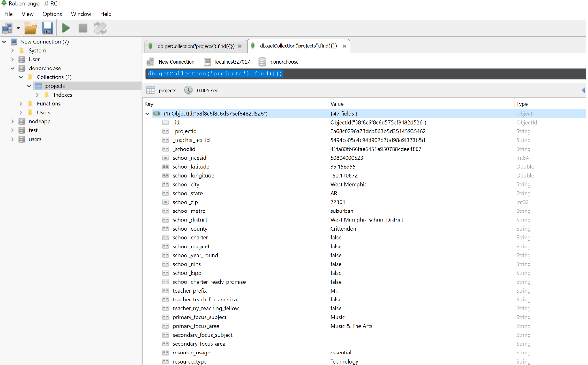Collapse the donorchoose database node
The height and width of the screenshot is (365, 588).
click(12, 68)
